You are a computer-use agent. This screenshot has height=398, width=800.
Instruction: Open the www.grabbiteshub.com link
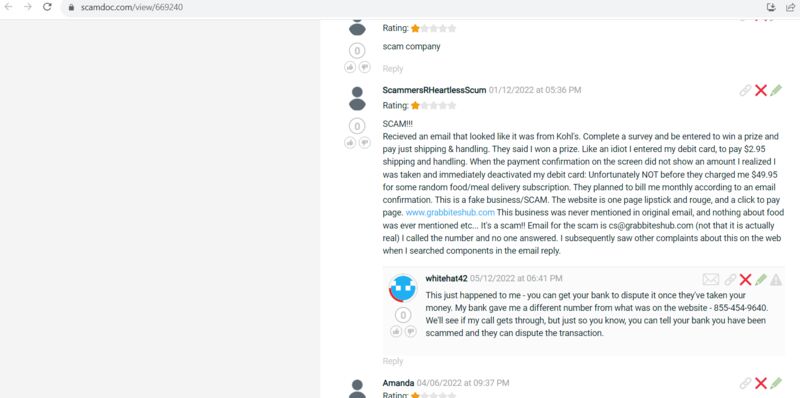coord(450,212)
